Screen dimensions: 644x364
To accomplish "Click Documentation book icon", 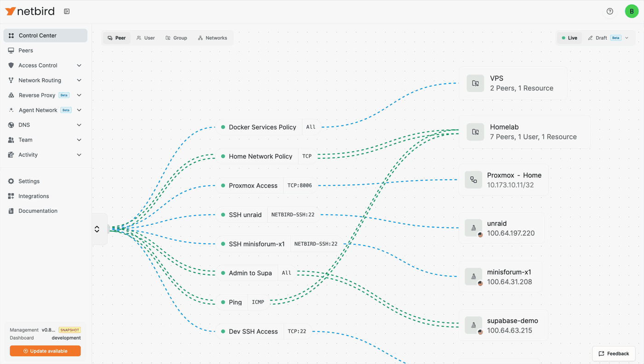I will [11, 211].
